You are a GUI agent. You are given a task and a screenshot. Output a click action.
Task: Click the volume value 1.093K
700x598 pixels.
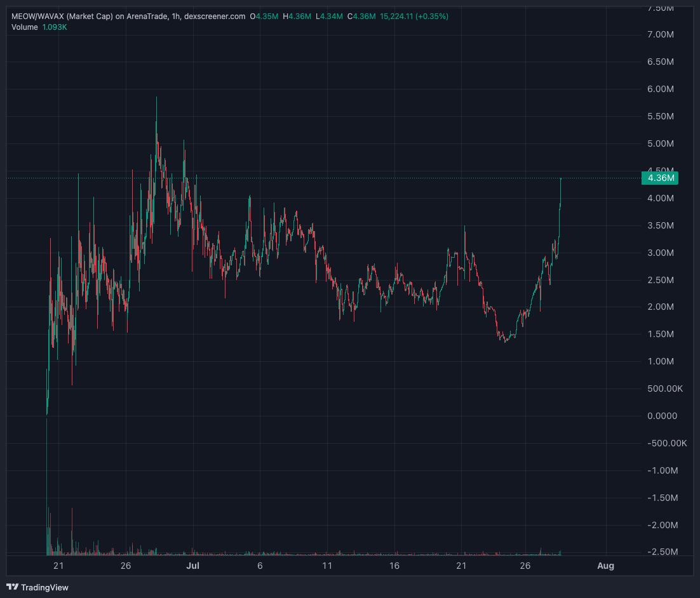tap(55, 27)
